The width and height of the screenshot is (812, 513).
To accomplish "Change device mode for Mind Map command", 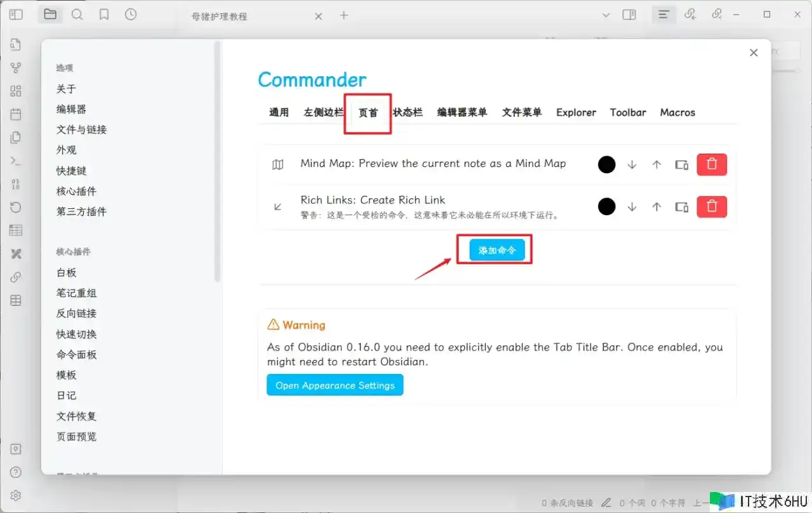I will (681, 164).
